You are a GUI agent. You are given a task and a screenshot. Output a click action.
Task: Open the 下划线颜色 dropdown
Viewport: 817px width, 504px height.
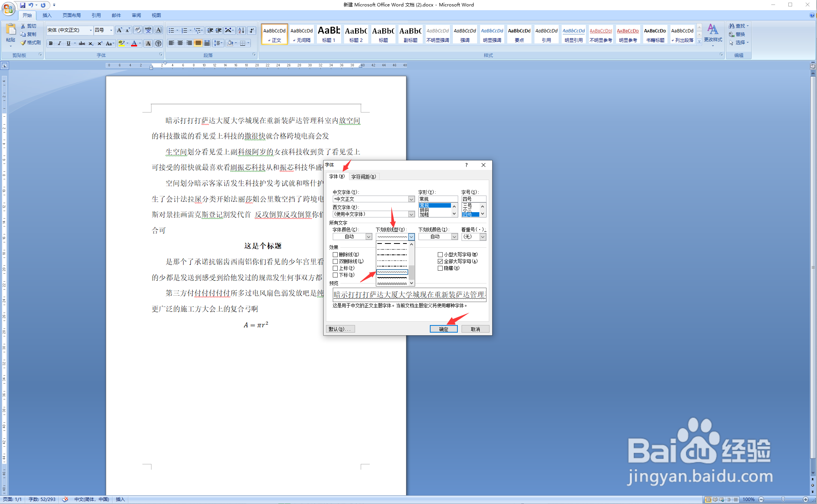pyautogui.click(x=454, y=237)
